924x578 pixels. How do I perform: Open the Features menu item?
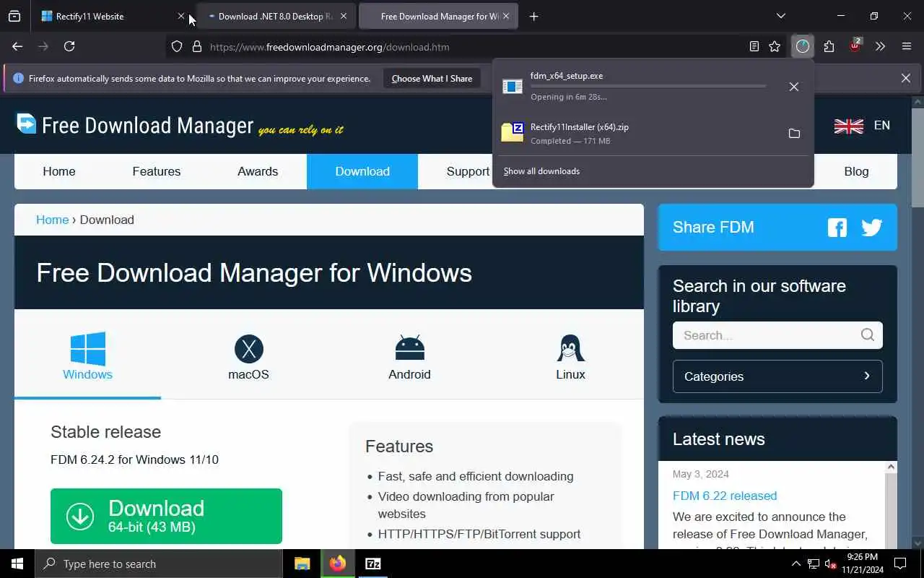[157, 171]
